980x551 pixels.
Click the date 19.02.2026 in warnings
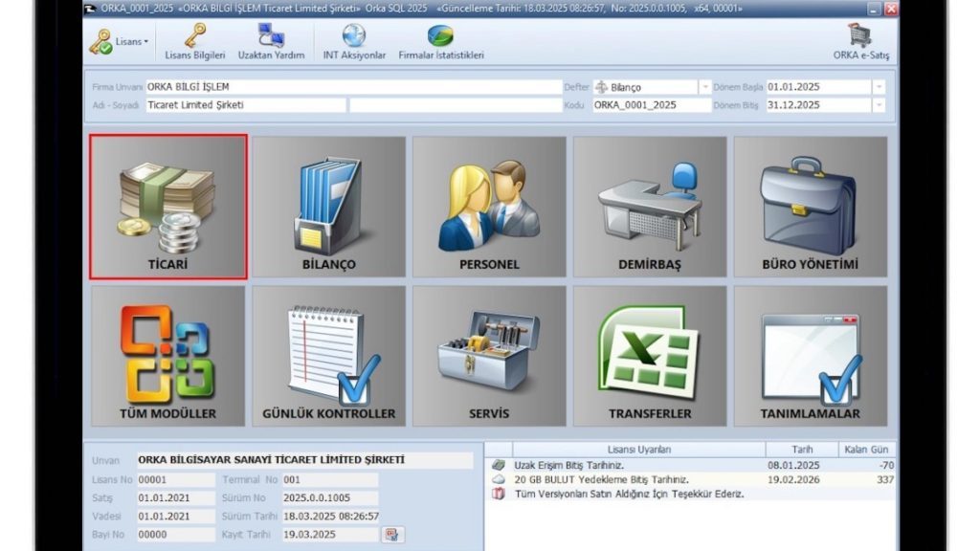pyautogui.click(x=793, y=479)
